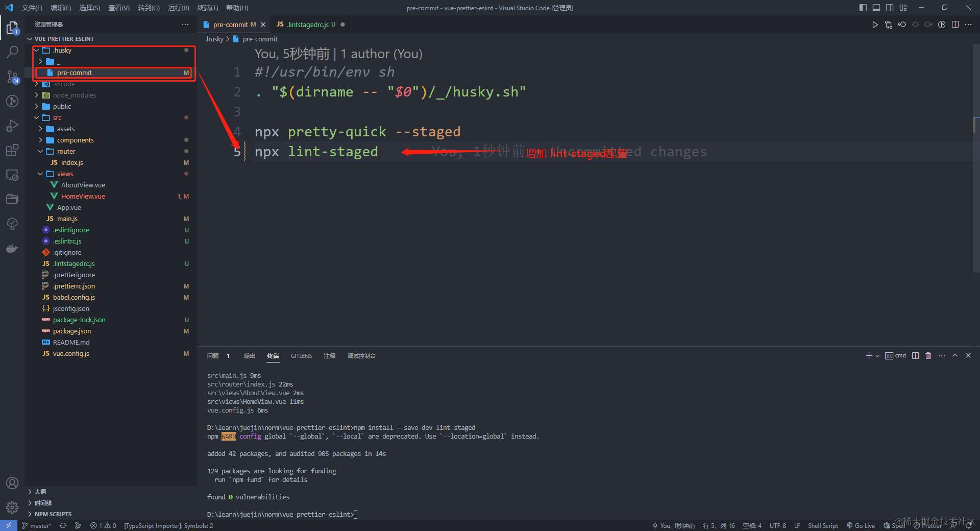Close the pre-commit editor tab
The height and width of the screenshot is (531, 980).
263,25
